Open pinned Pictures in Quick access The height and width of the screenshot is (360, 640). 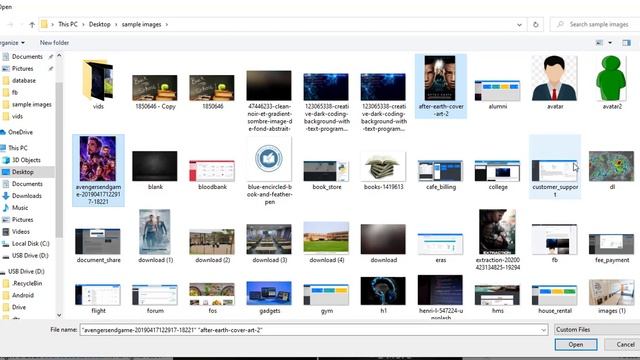tap(22, 68)
